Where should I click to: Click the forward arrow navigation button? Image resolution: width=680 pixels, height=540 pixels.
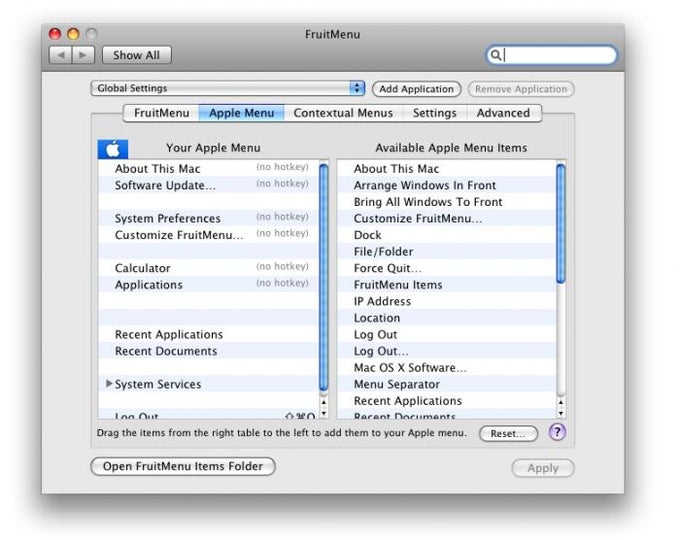[83, 55]
